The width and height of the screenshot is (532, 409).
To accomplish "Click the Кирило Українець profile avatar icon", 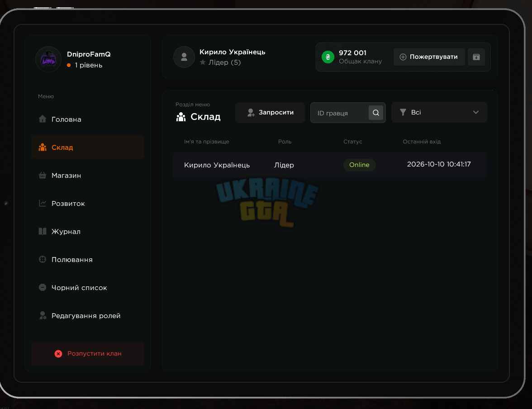I will (x=184, y=57).
